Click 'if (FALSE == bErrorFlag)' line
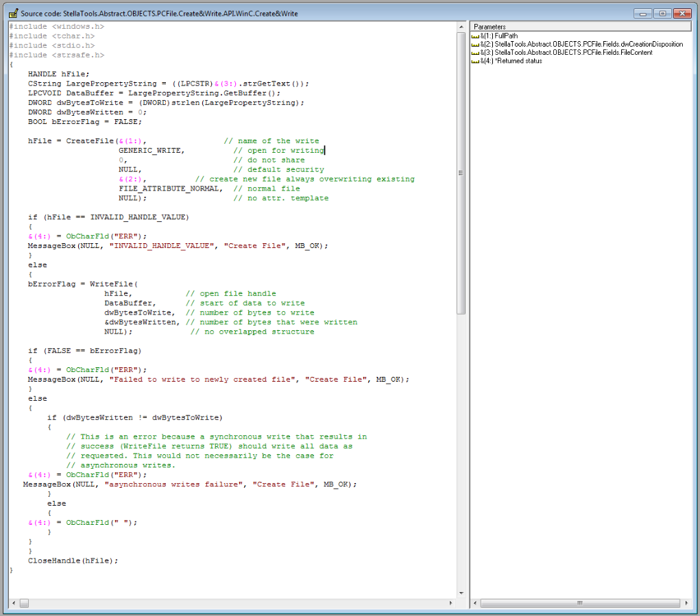Image resolution: width=700 pixels, height=616 pixels. (x=85, y=351)
